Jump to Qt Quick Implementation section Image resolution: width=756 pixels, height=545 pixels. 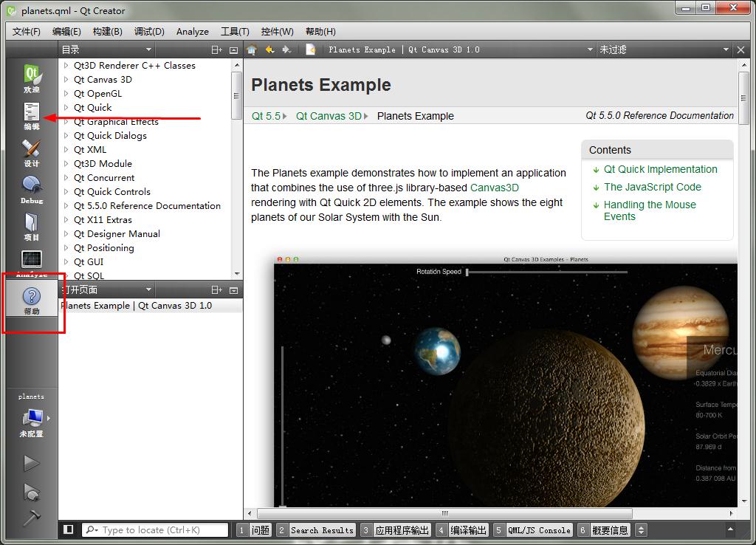(x=660, y=169)
